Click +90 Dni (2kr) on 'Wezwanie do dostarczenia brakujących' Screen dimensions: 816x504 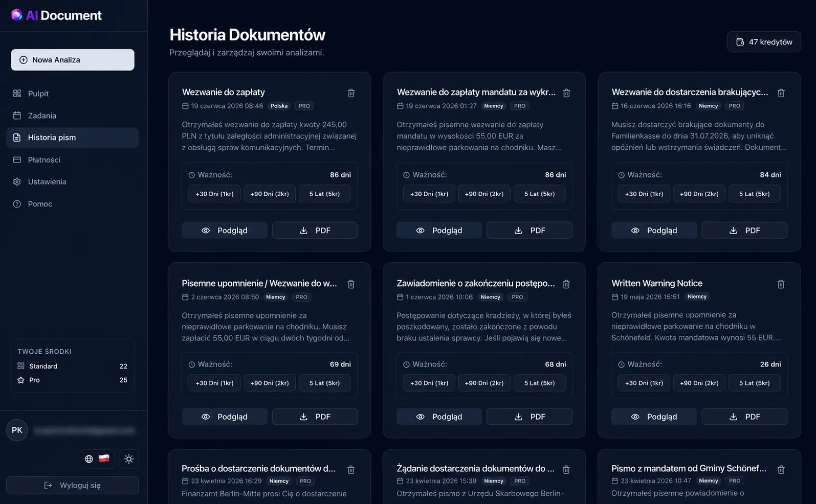pos(699,194)
